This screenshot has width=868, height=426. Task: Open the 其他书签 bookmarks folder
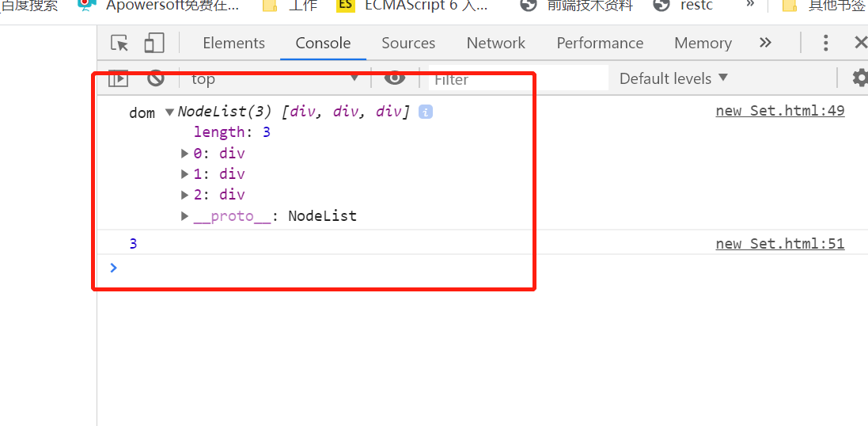point(824,6)
